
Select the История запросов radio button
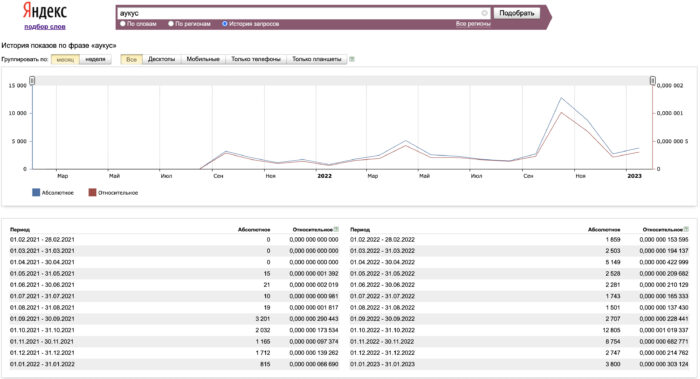point(225,24)
